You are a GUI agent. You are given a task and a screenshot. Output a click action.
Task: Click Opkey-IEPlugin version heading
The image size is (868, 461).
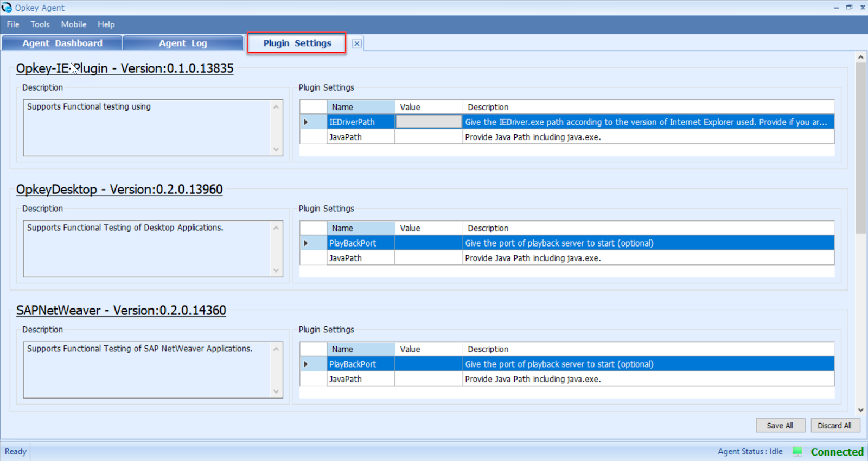click(x=125, y=68)
